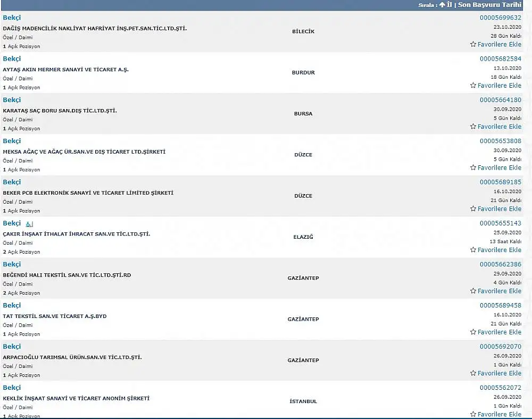Click star icon for ÇAKIR İNŞAAT listing
The image size is (532, 419).
coord(473,249)
